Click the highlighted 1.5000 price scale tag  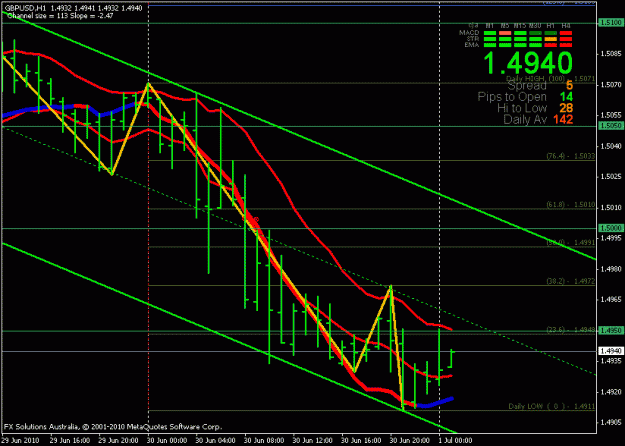(610, 228)
